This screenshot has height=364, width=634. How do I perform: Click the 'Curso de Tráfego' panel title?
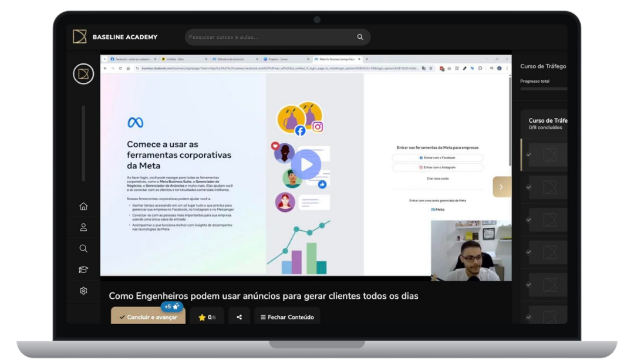(x=543, y=66)
